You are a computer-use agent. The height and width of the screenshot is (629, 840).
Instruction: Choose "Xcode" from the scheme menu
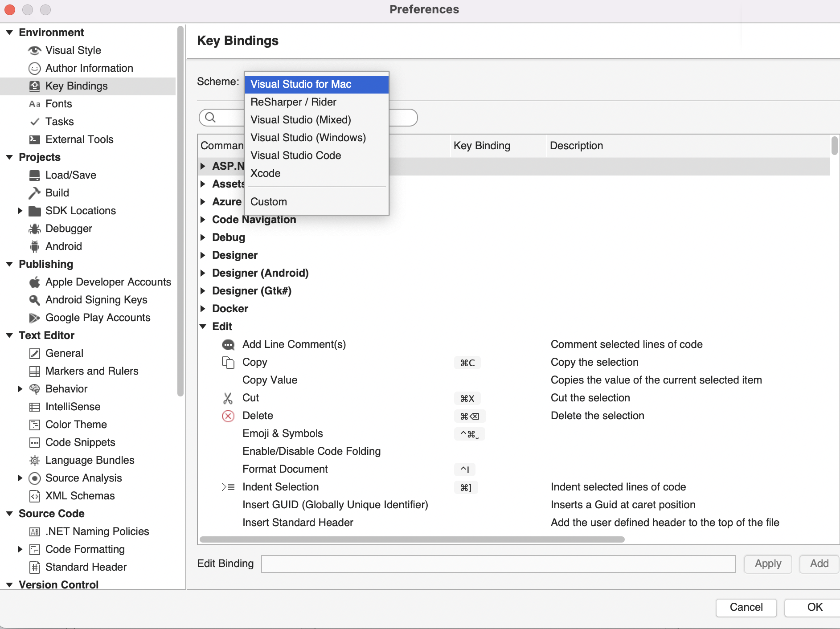[x=265, y=173]
